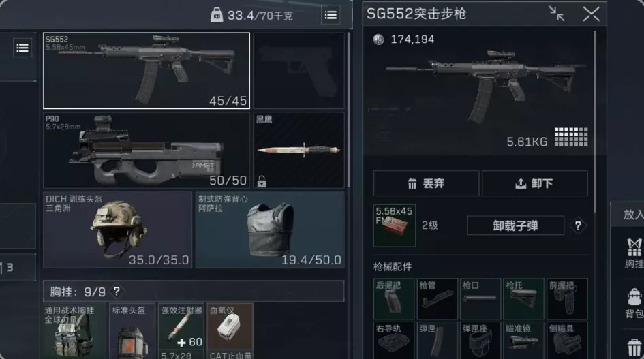Open the left sidebar list menu icon
Screen dimensions: 644x359
pyautogui.click(x=22, y=48)
